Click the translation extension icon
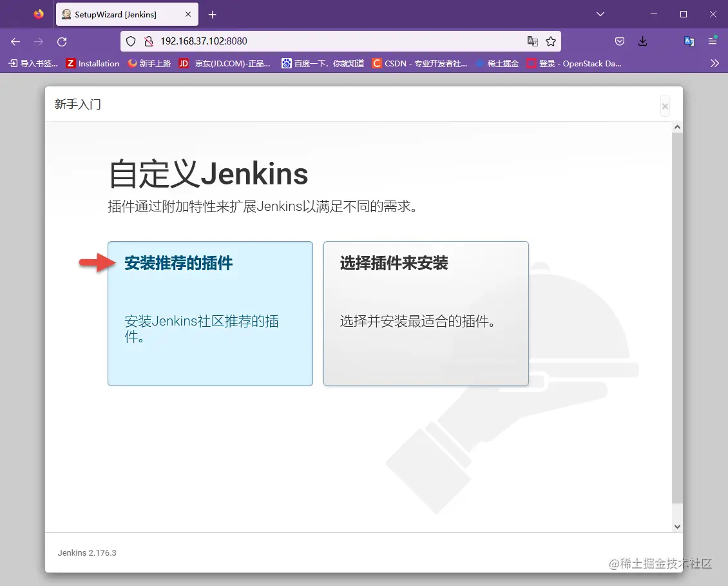 coord(689,41)
